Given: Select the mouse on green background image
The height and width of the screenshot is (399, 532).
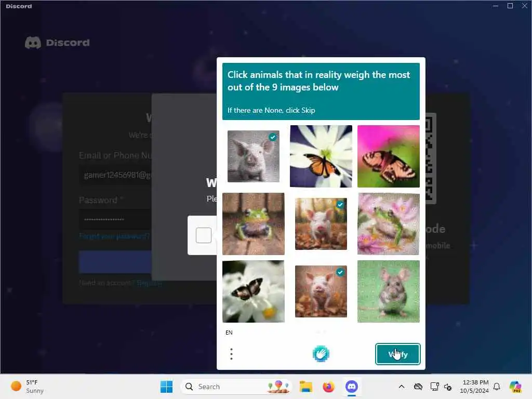Looking at the screenshot, I should pos(389,291).
